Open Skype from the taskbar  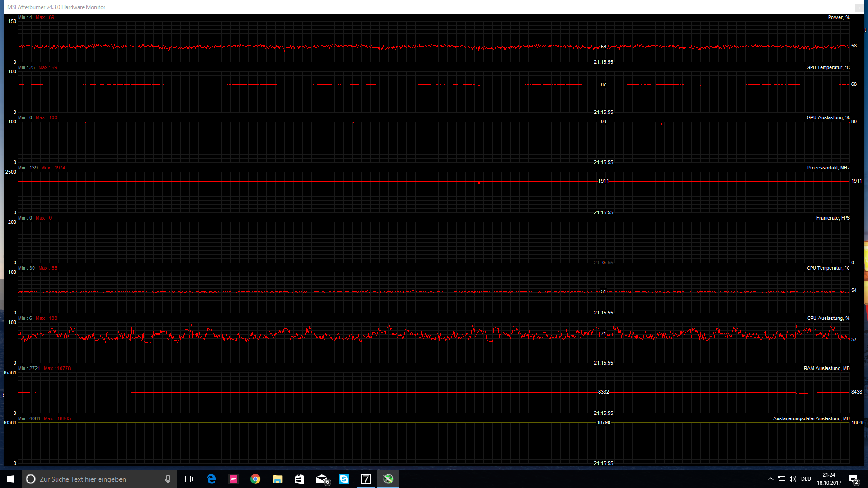click(x=344, y=479)
